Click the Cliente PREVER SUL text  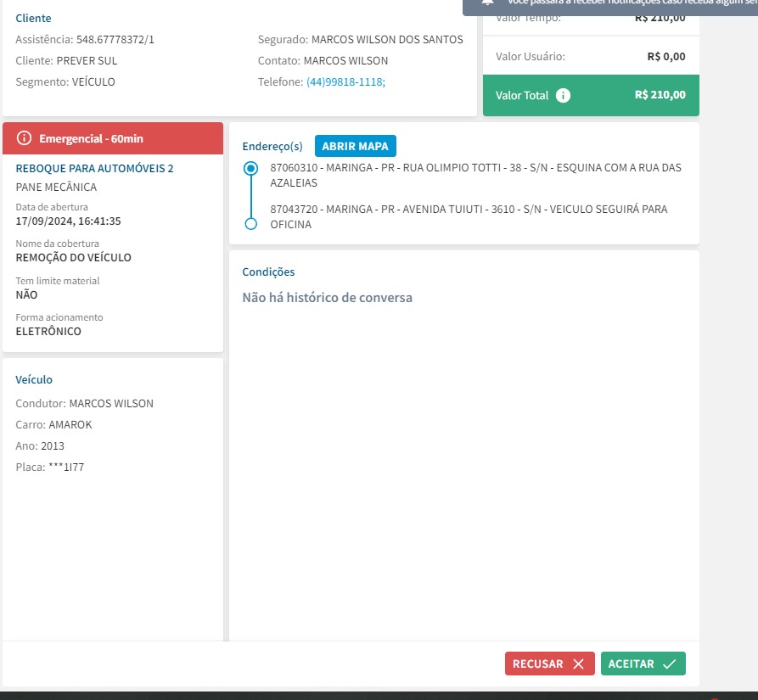(66, 61)
